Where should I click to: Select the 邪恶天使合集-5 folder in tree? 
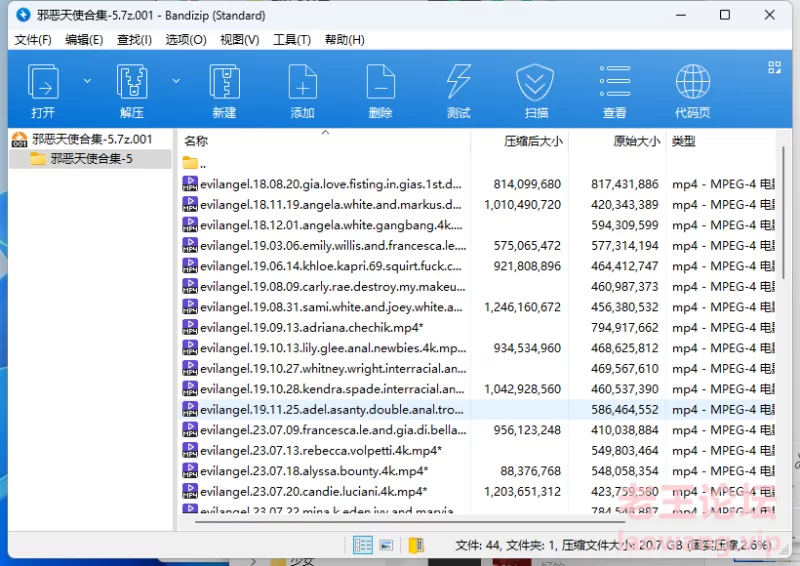point(91,159)
